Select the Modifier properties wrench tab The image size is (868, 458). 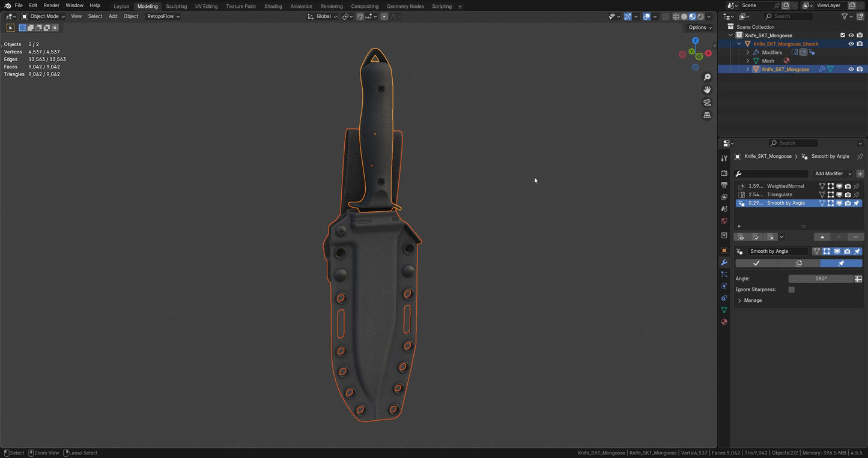(724, 262)
